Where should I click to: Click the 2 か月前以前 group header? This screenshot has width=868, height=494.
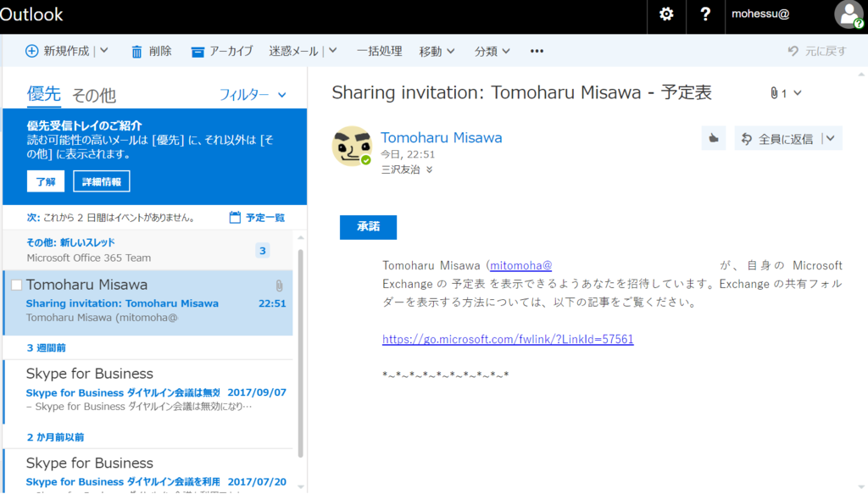tap(55, 437)
